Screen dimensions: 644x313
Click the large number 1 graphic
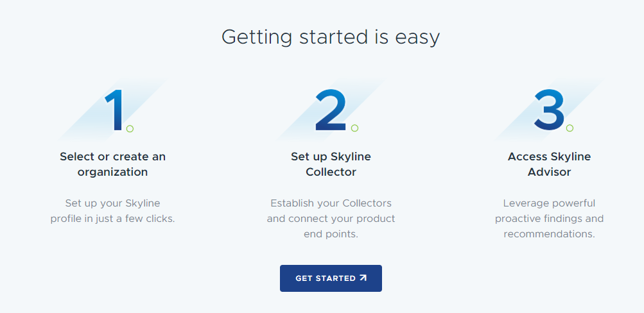[x=114, y=110]
